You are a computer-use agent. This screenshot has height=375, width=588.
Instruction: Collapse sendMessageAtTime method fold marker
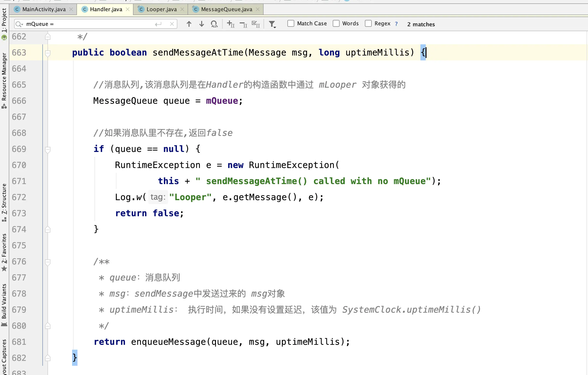point(48,53)
